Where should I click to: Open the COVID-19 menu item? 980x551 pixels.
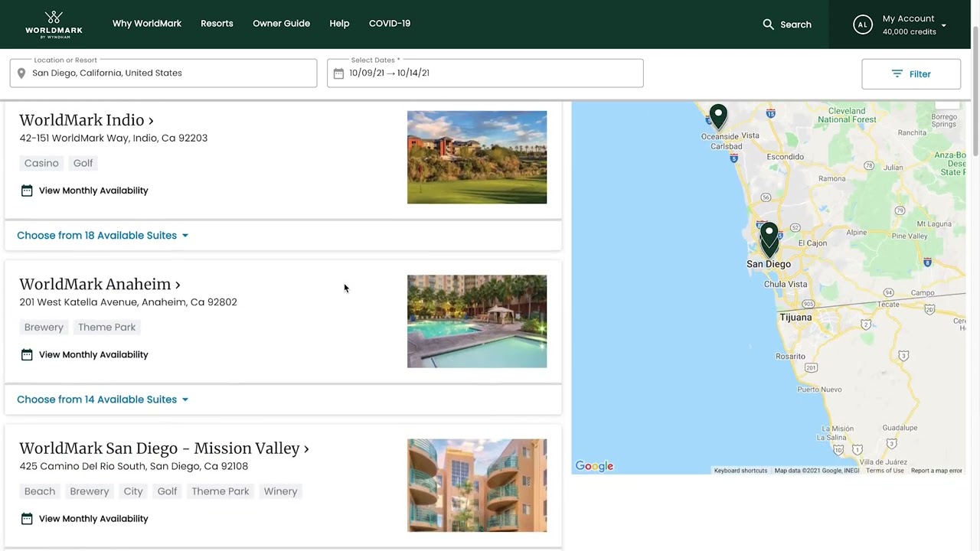click(390, 24)
